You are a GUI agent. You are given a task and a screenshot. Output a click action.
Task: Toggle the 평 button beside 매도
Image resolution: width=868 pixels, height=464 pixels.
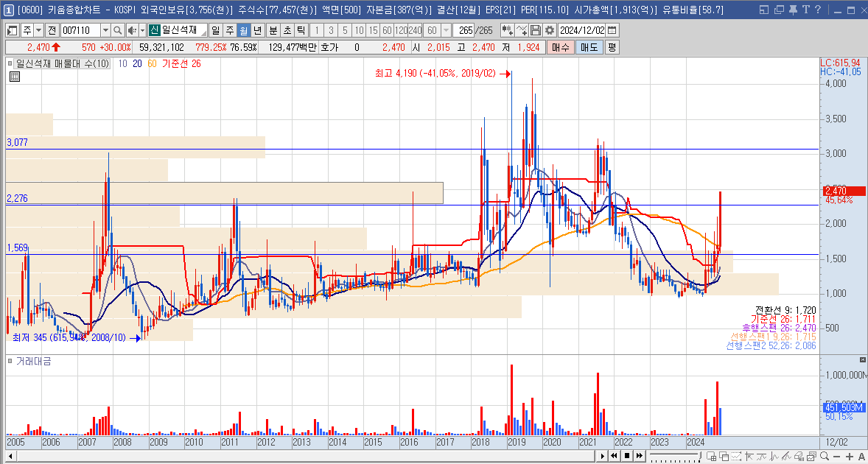click(612, 48)
